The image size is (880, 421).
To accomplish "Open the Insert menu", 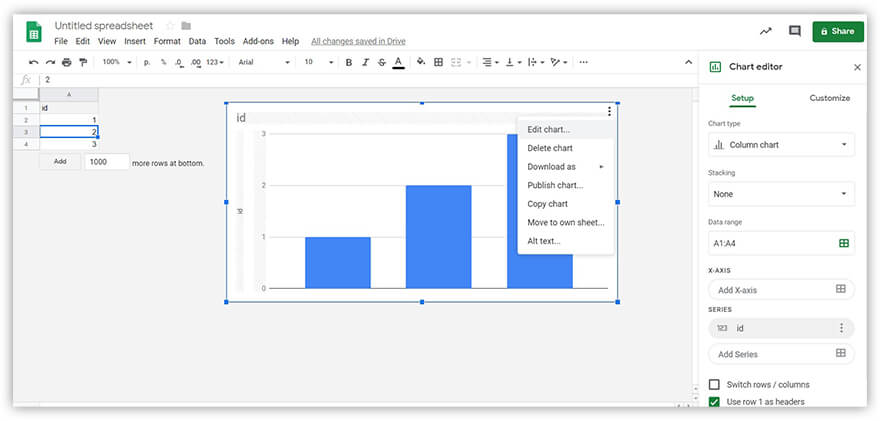I will (x=135, y=41).
